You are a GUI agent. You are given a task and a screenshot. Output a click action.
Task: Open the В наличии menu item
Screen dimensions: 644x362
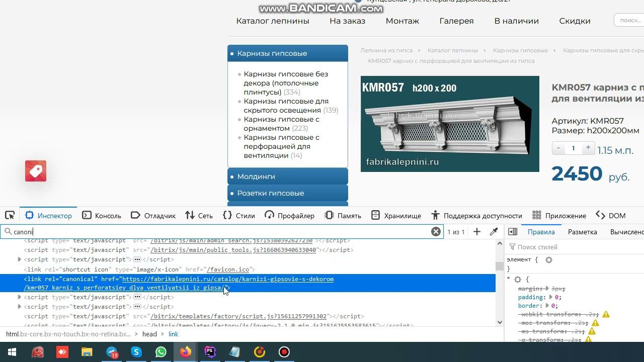516,21
